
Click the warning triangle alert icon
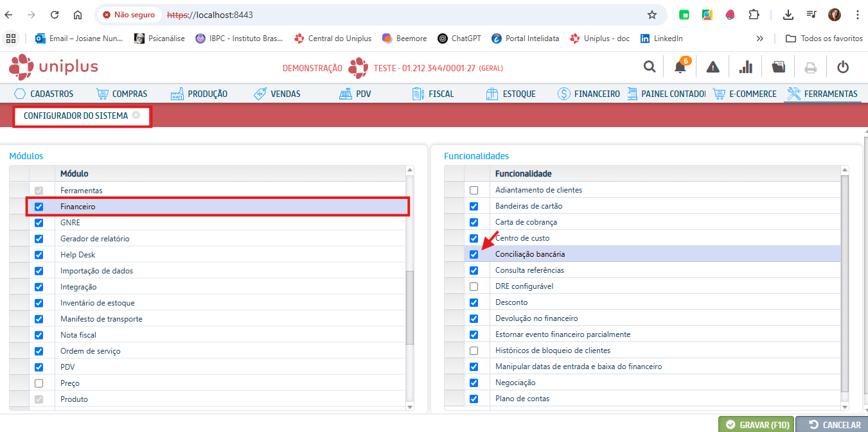point(713,67)
